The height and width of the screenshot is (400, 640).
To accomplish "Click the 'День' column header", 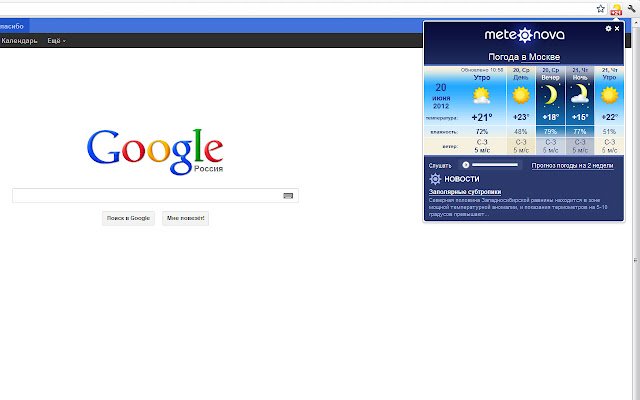I will pos(521,77).
